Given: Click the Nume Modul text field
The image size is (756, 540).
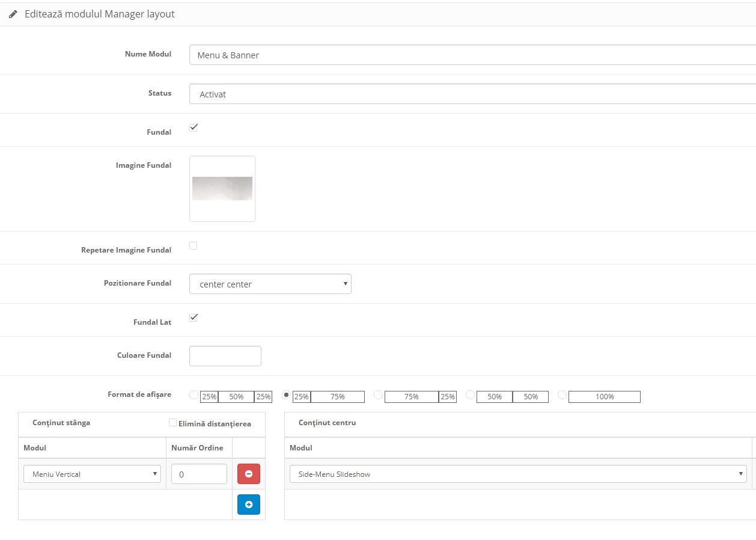Looking at the screenshot, I should point(472,55).
